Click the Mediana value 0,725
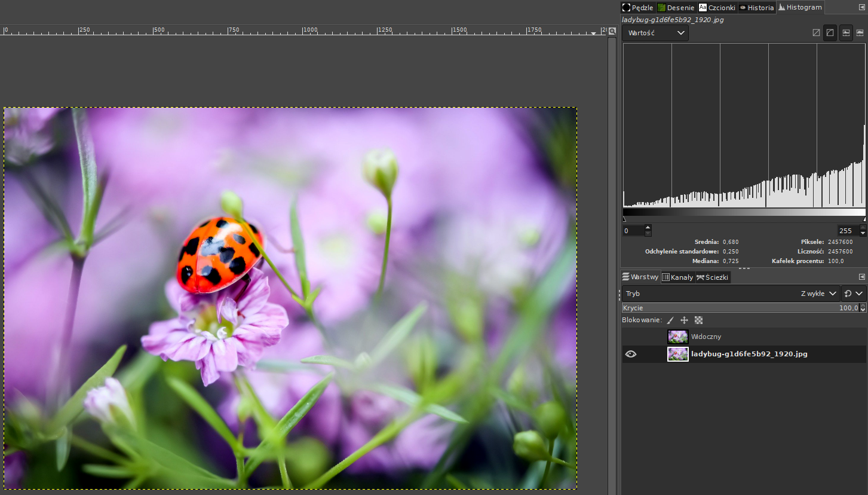 (730, 261)
